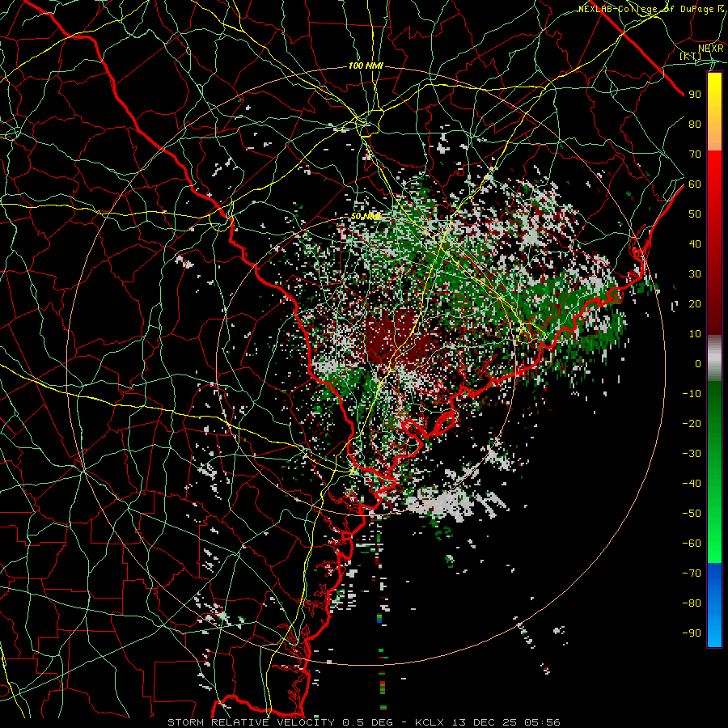728x728 pixels.
Task: Click the 50 NMI range ring label
Action: click(x=366, y=216)
